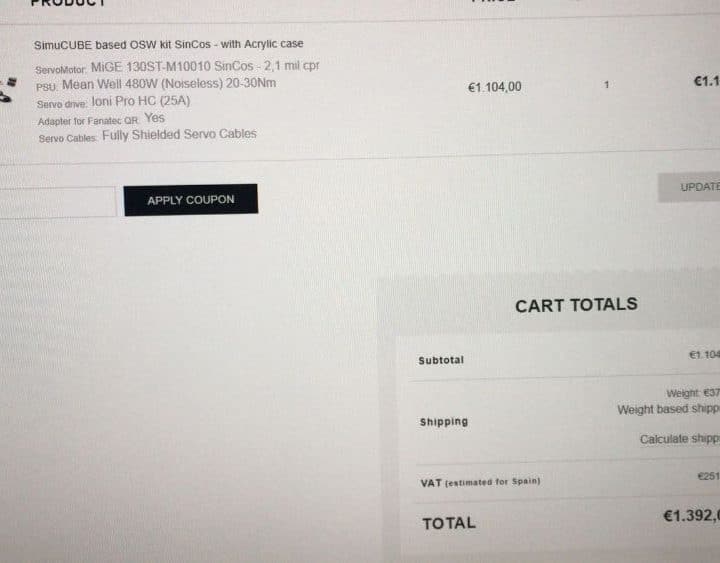Click the €1.104,00 unit price

[494, 87]
